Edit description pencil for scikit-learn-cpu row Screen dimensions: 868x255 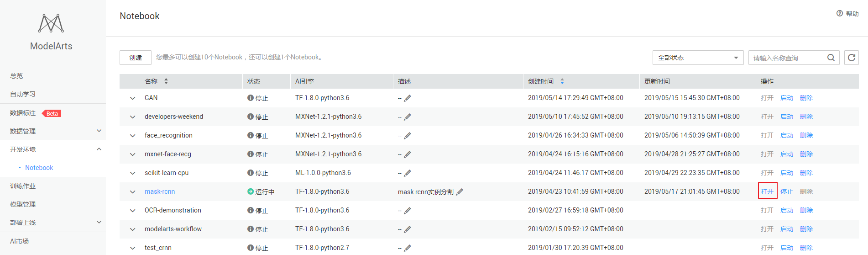pyautogui.click(x=408, y=173)
